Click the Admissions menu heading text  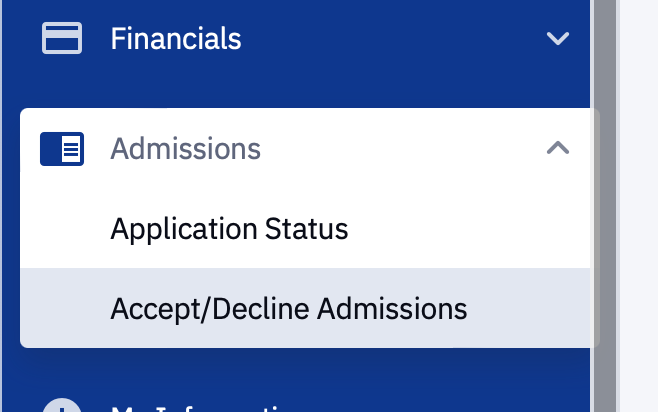coord(185,149)
